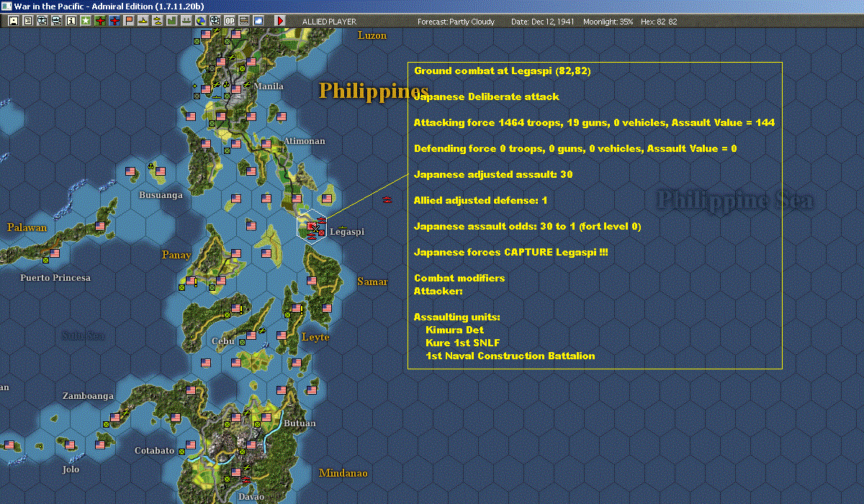This screenshot has width=864, height=504.
Task: Click the 'Allied adjusted defense: 1' line
Action: [480, 200]
